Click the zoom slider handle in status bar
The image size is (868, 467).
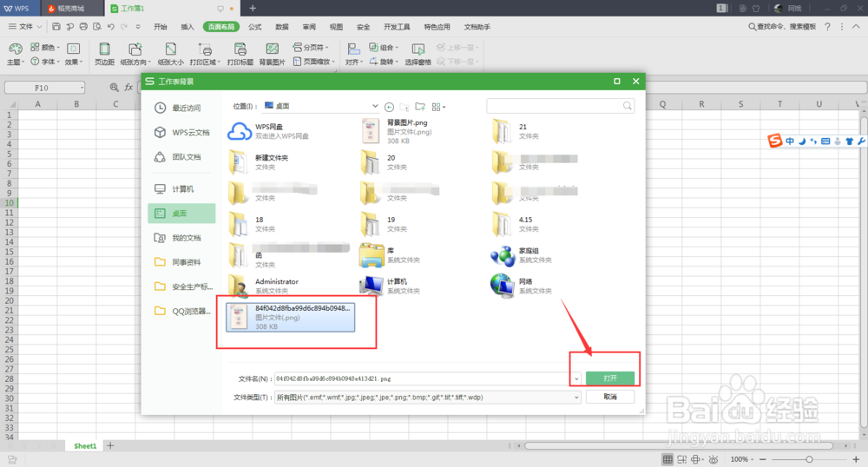click(809, 459)
